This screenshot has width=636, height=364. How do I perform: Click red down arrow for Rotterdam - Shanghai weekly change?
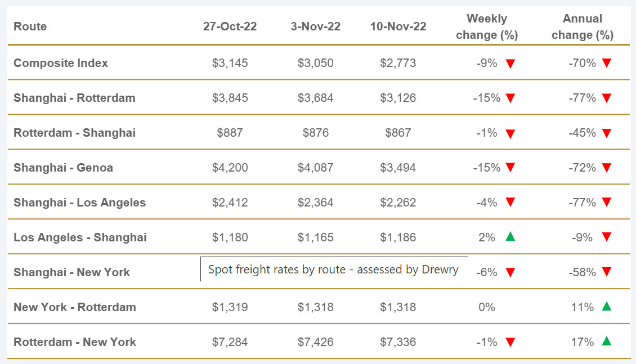click(x=510, y=134)
